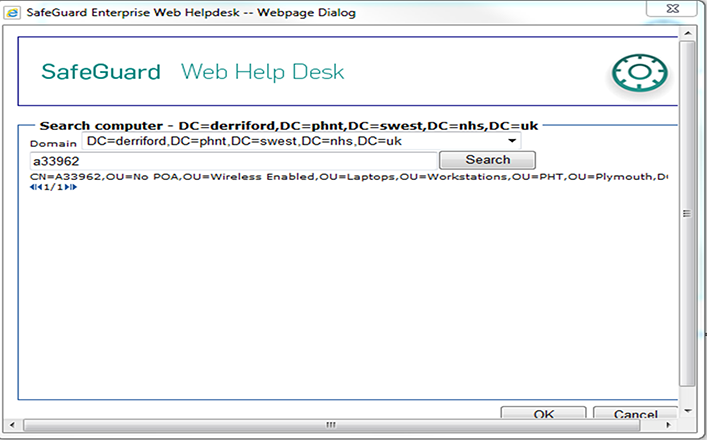
Task: Click the Web Help Desk heading text
Action: pos(262,72)
